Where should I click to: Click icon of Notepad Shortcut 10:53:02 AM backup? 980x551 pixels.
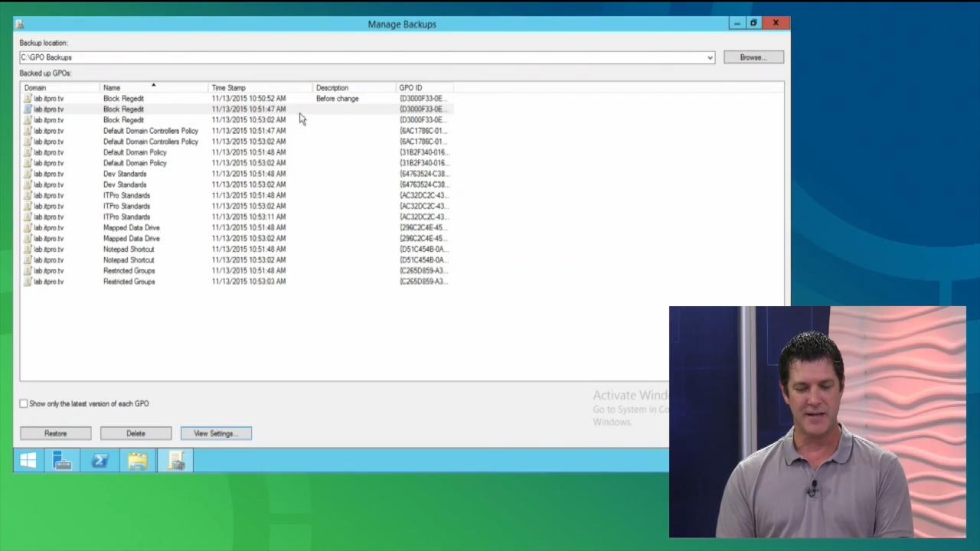pyautogui.click(x=28, y=259)
